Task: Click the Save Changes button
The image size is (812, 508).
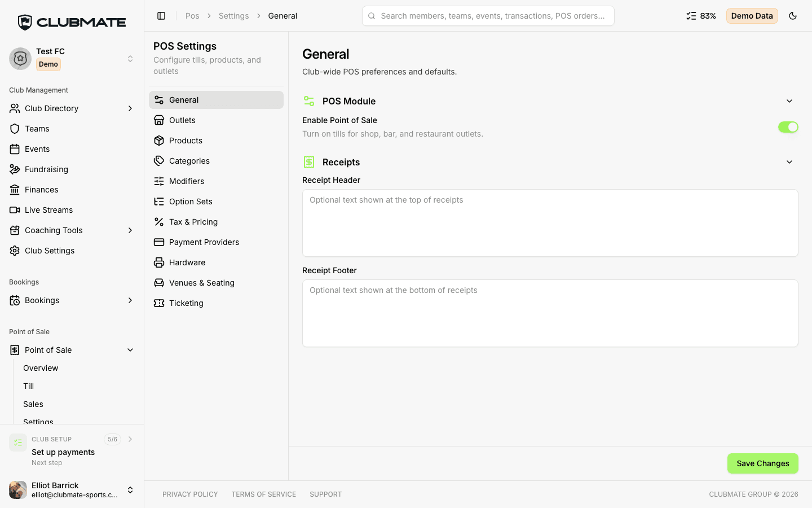Action: pos(763,463)
